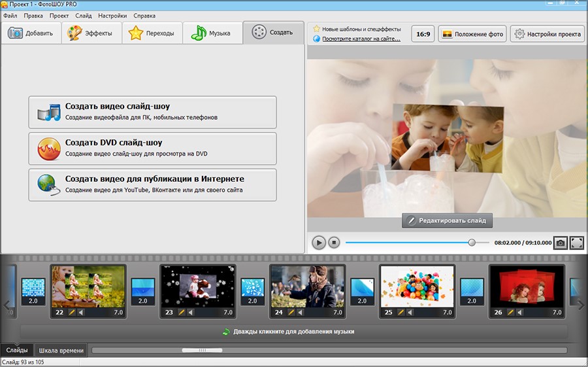The image size is (588, 367).
Task: Click the preview playback slider handle
Action: 472,243
